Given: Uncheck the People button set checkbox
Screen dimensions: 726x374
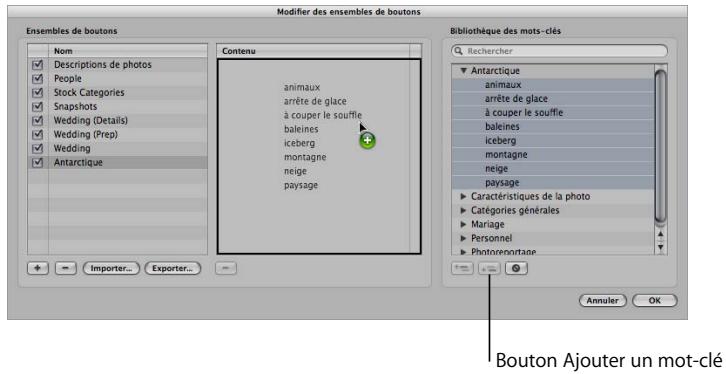Looking at the screenshot, I should pos(38,79).
